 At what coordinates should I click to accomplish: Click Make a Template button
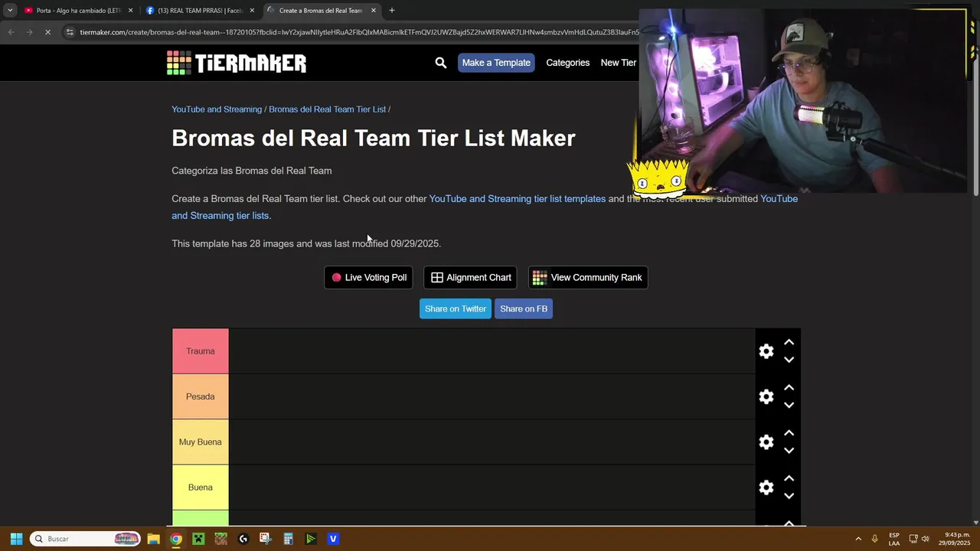496,63
